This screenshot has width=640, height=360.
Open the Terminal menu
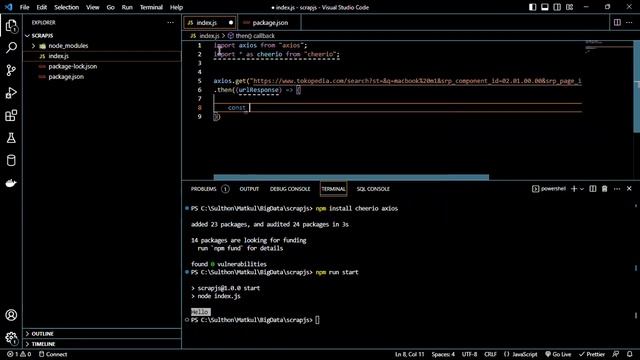click(151, 7)
